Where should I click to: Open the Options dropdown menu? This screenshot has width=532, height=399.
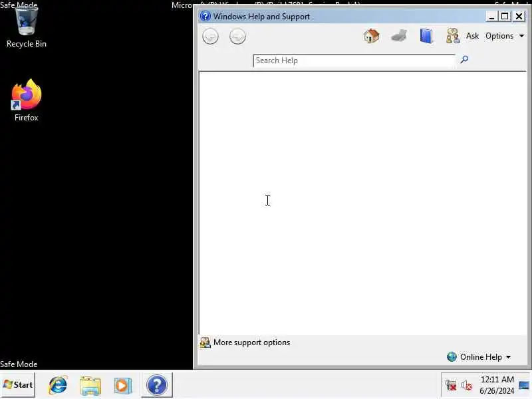pyautogui.click(x=505, y=36)
